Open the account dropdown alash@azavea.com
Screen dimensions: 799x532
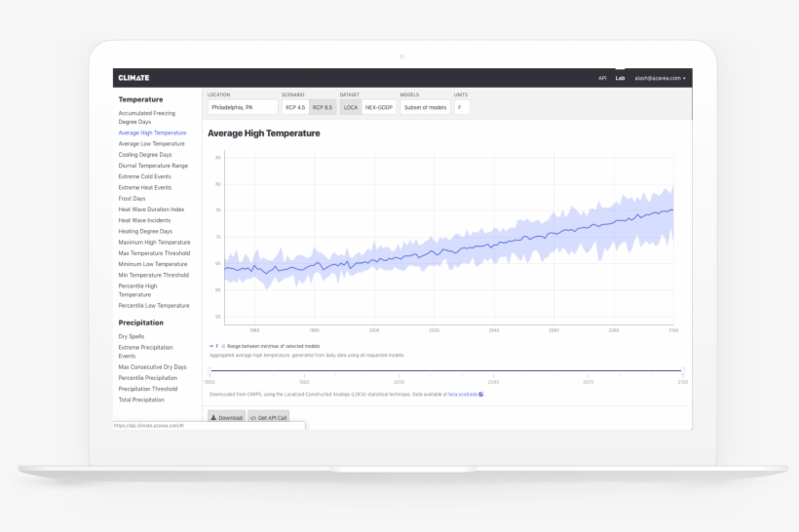(660, 78)
